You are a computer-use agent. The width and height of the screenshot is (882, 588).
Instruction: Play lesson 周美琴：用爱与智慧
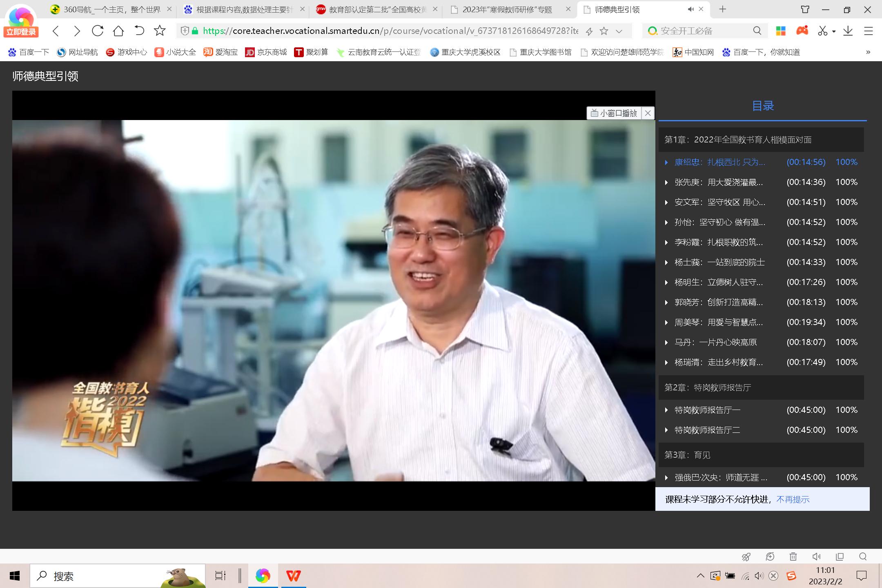(761, 322)
